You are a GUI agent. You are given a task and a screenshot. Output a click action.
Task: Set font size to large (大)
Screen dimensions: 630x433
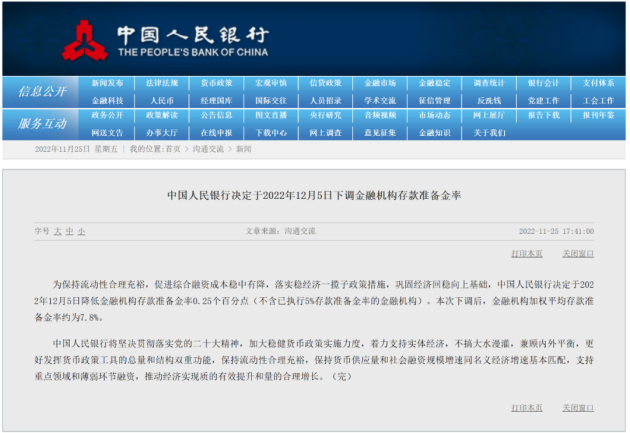(x=58, y=231)
